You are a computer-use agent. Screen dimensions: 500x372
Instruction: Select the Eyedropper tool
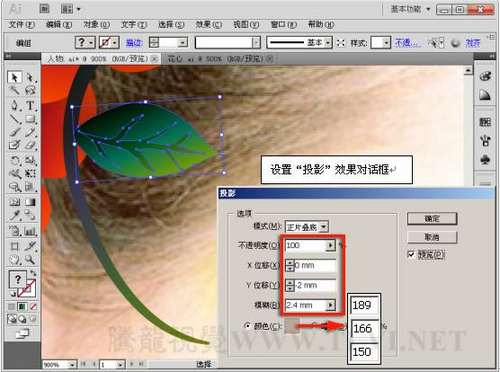tap(14, 215)
